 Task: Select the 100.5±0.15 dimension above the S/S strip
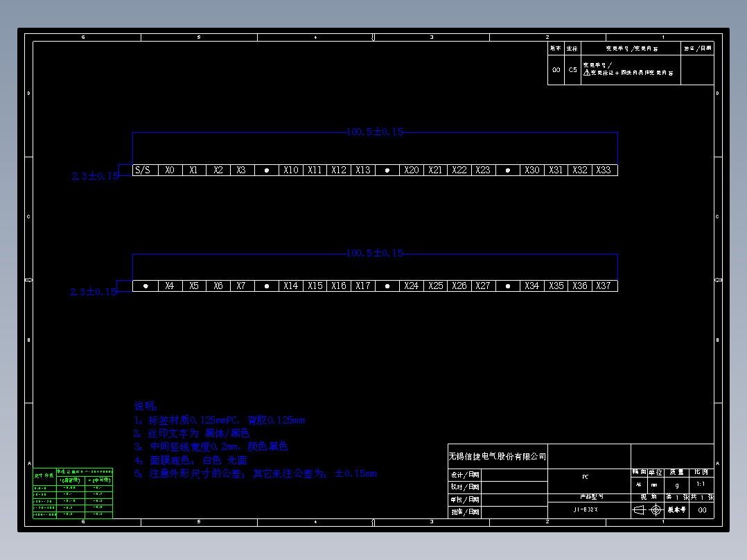pos(375,132)
